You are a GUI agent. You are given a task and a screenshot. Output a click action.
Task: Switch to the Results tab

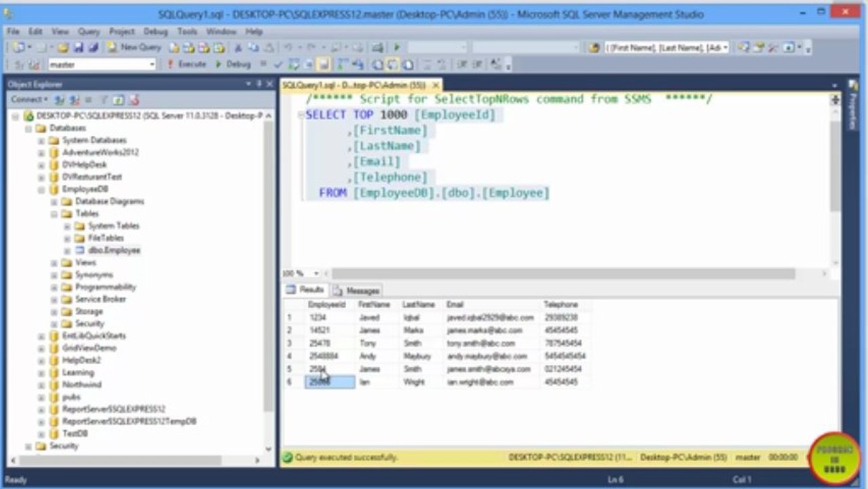coord(305,289)
